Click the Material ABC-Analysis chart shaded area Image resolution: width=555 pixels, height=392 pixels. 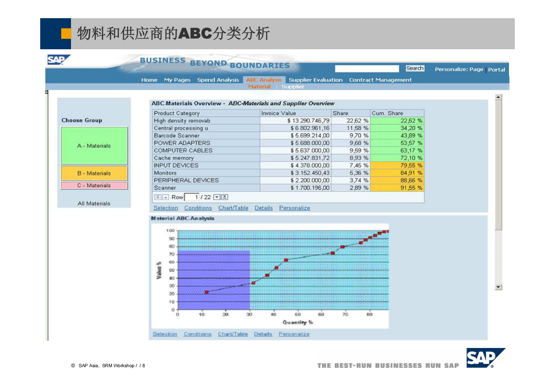pos(214,280)
